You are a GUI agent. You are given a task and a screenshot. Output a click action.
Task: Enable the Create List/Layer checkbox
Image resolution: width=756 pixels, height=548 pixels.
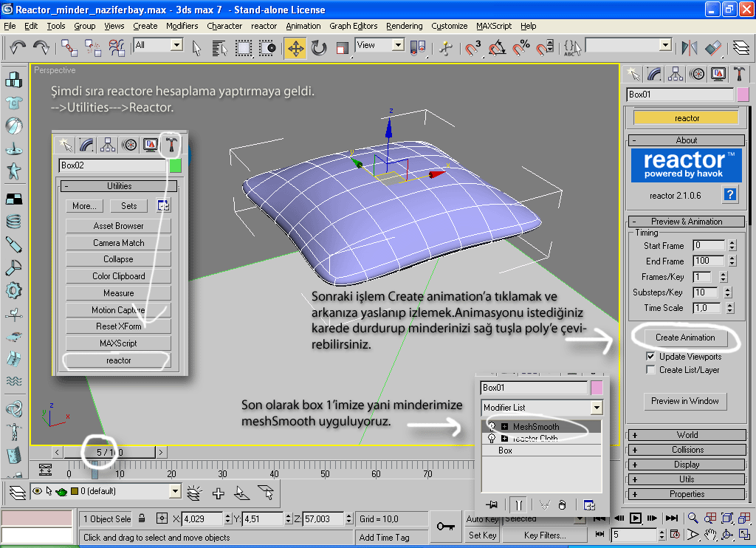click(x=650, y=369)
